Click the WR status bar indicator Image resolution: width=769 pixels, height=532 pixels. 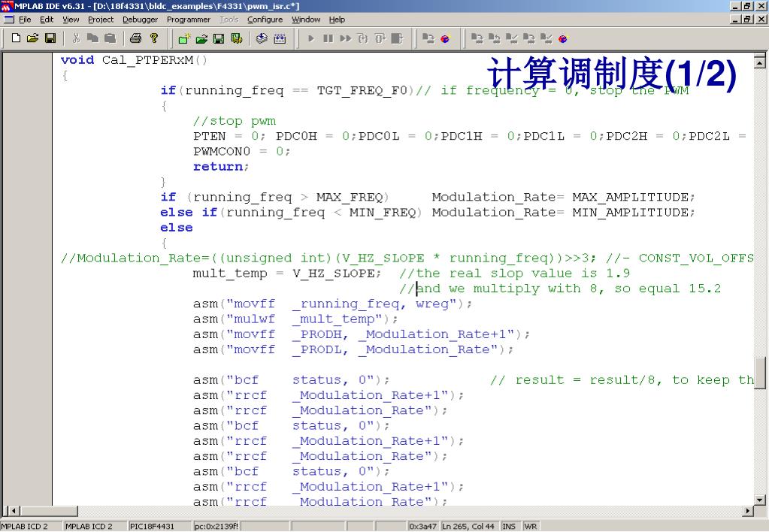pos(530,526)
